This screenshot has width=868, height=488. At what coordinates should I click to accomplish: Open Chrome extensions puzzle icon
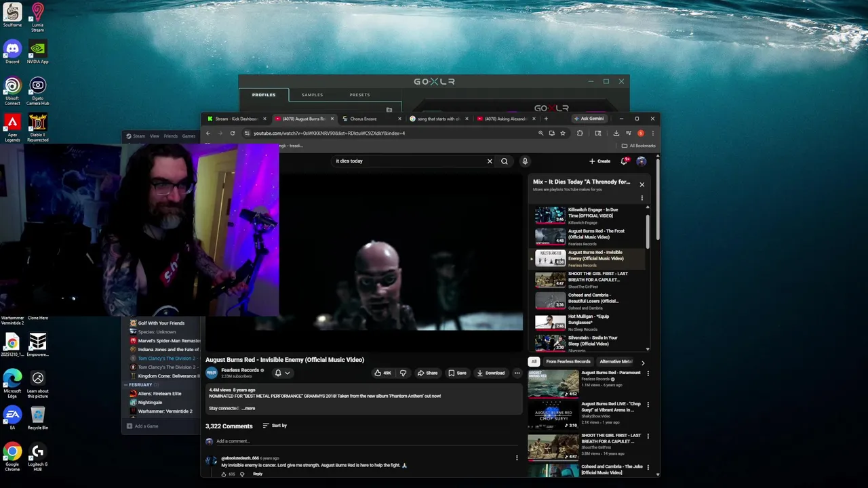(x=579, y=133)
